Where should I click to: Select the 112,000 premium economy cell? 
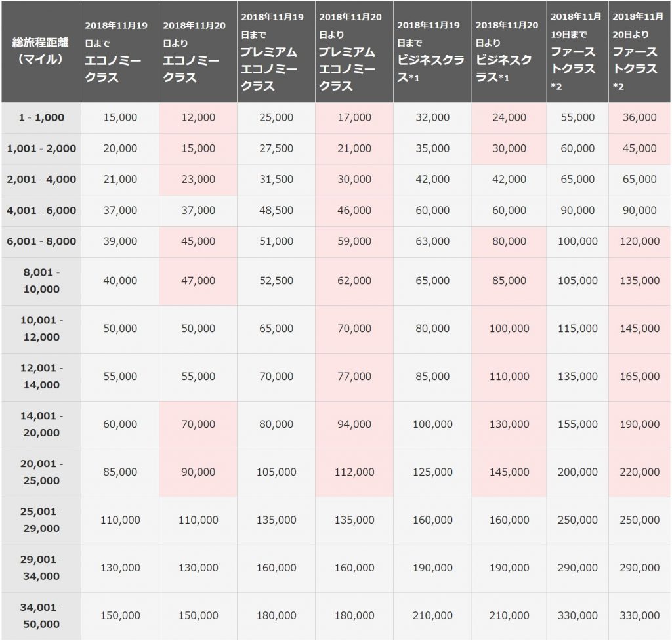[354, 472]
